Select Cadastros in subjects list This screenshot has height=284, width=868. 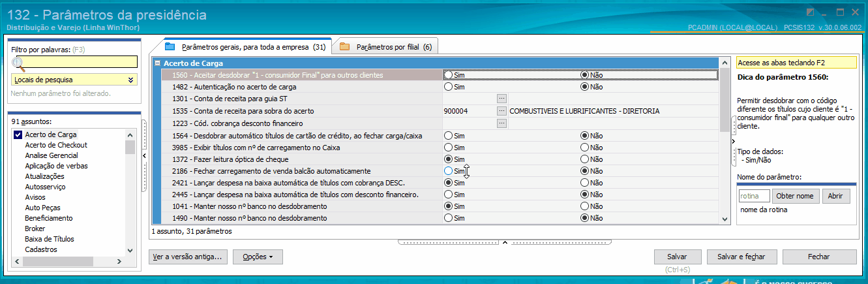pyautogui.click(x=41, y=249)
